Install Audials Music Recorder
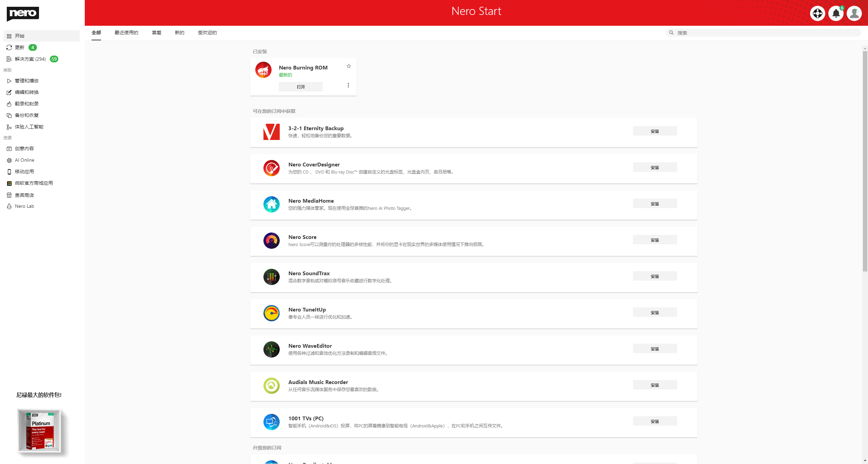Screen dimensions: 868x464 655,385
